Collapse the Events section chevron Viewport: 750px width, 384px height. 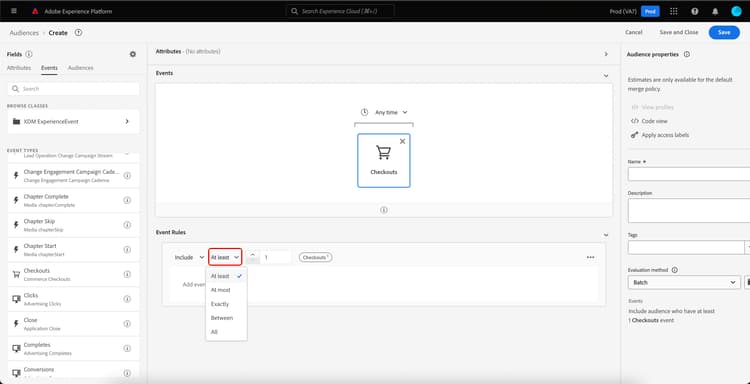point(606,76)
